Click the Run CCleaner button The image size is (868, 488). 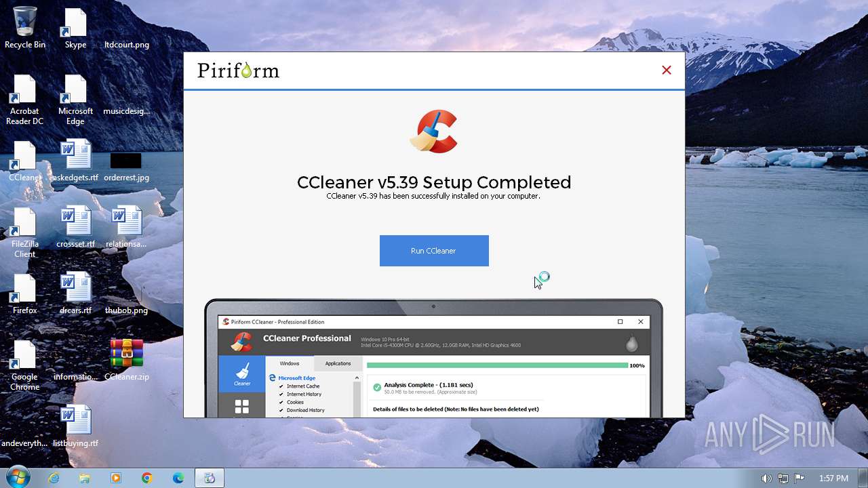[434, 251]
